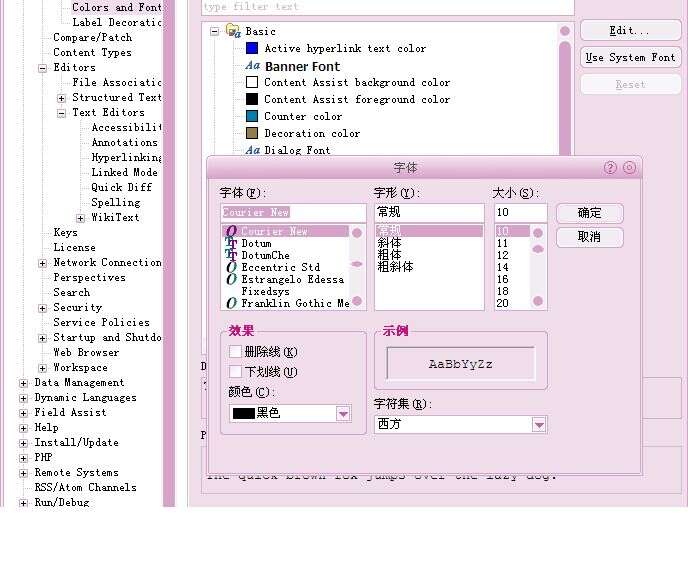Click the Basic folder icon
688x582 pixels.
233,31
